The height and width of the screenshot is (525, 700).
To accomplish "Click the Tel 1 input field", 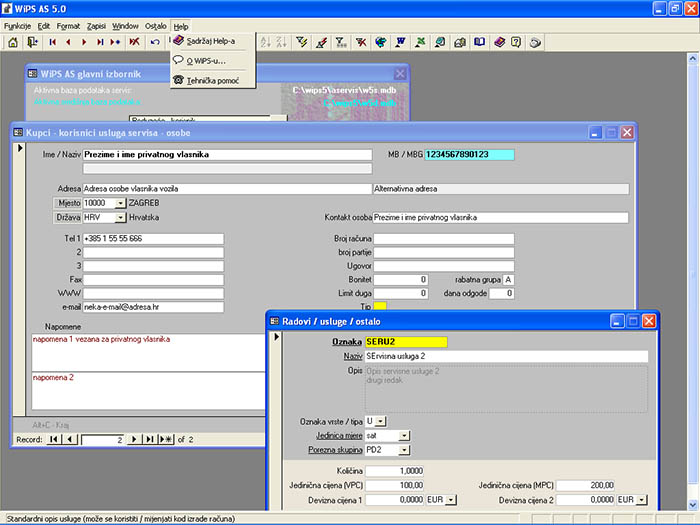I will pos(153,238).
